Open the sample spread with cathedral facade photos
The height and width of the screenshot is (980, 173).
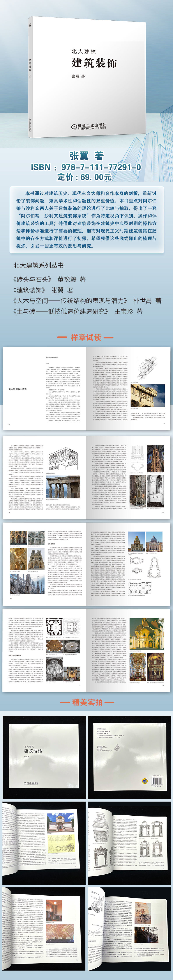click(86, 564)
